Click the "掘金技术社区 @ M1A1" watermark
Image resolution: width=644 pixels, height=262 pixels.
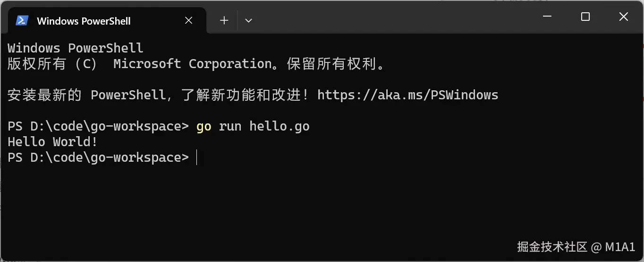(x=576, y=246)
